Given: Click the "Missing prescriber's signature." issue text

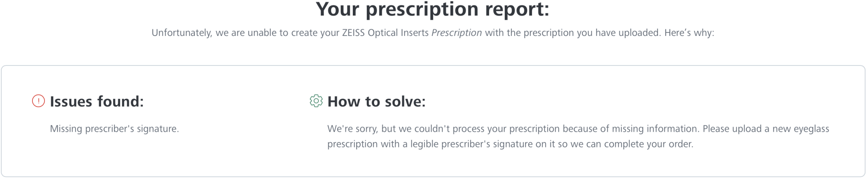Looking at the screenshot, I should (114, 129).
